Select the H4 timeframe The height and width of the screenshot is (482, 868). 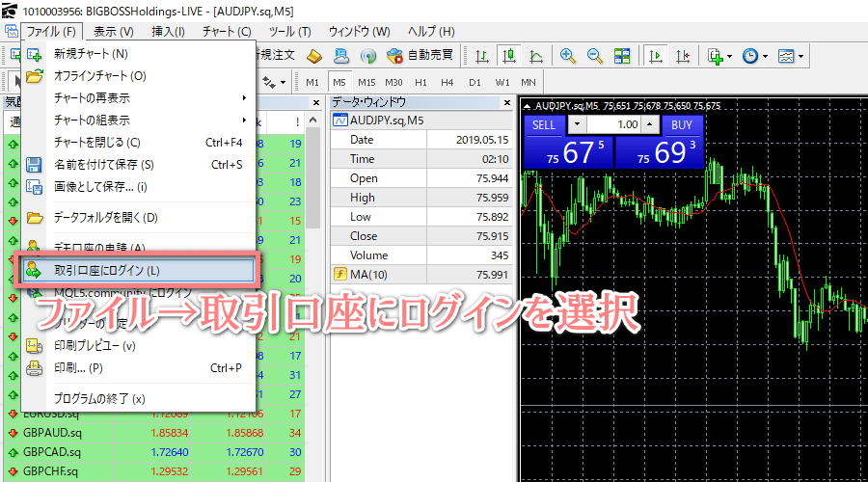448,83
